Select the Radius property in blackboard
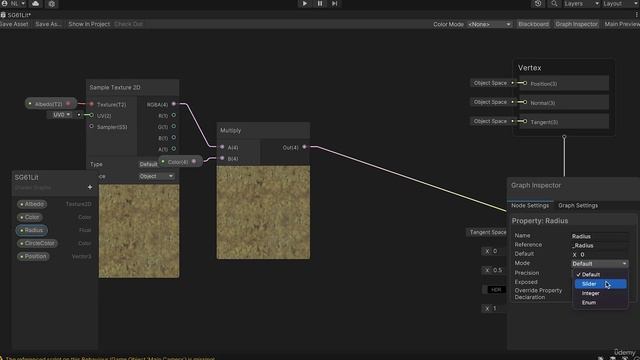The width and height of the screenshot is (640, 360). click(x=32, y=230)
